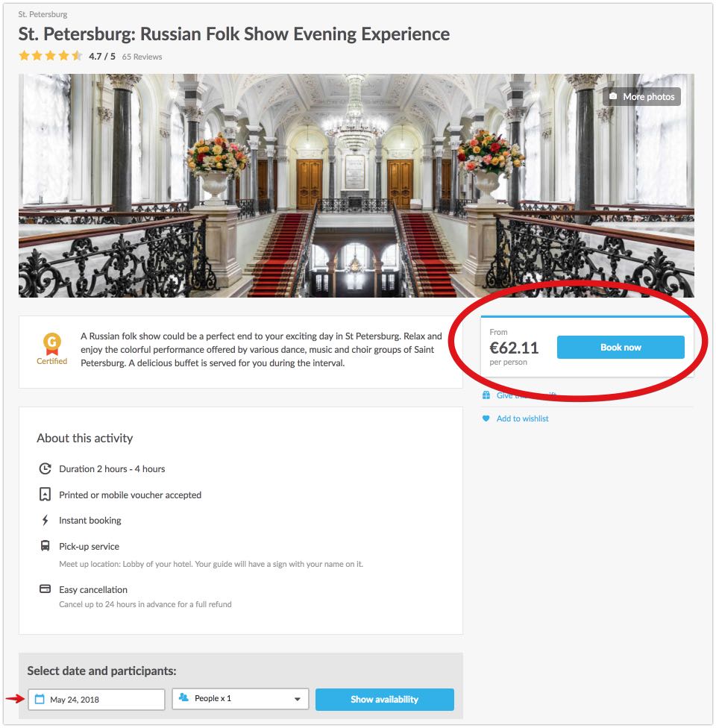This screenshot has height=728, width=716.
Task: Click the camera icon on More photos
Action: click(x=613, y=97)
